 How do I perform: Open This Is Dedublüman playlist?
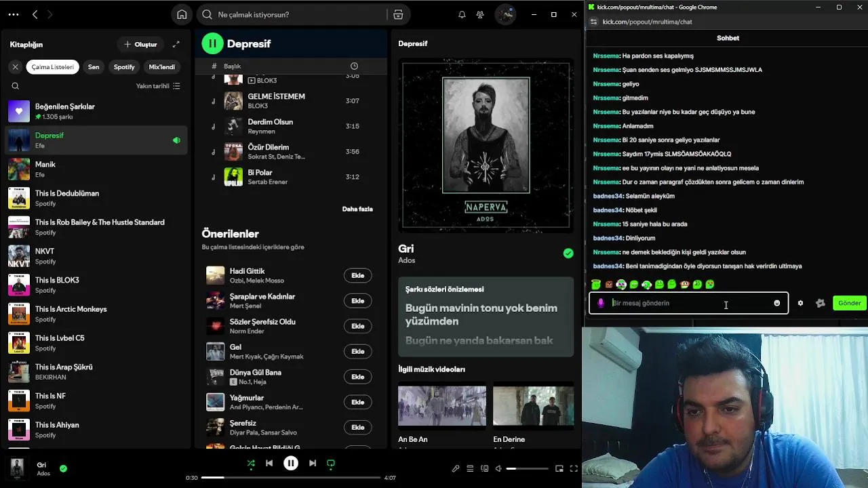coord(95,198)
